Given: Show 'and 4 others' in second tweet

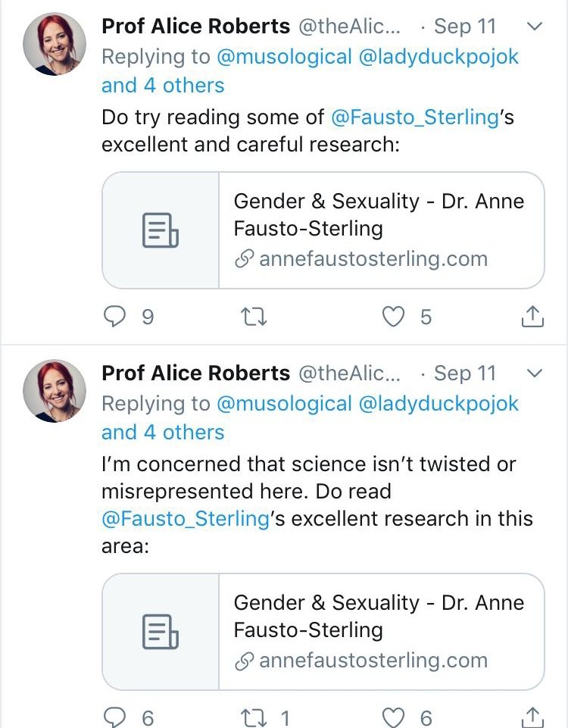Looking at the screenshot, I should tap(163, 433).
